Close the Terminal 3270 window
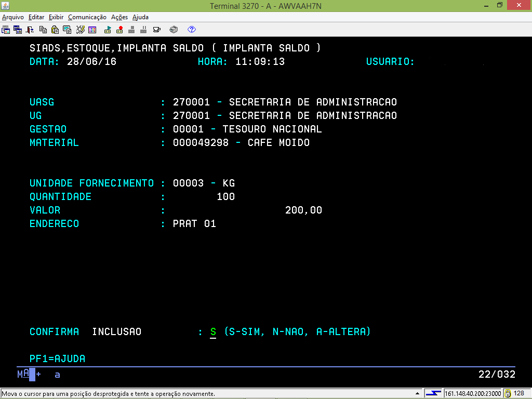This screenshot has width=532, height=399. click(519, 5)
